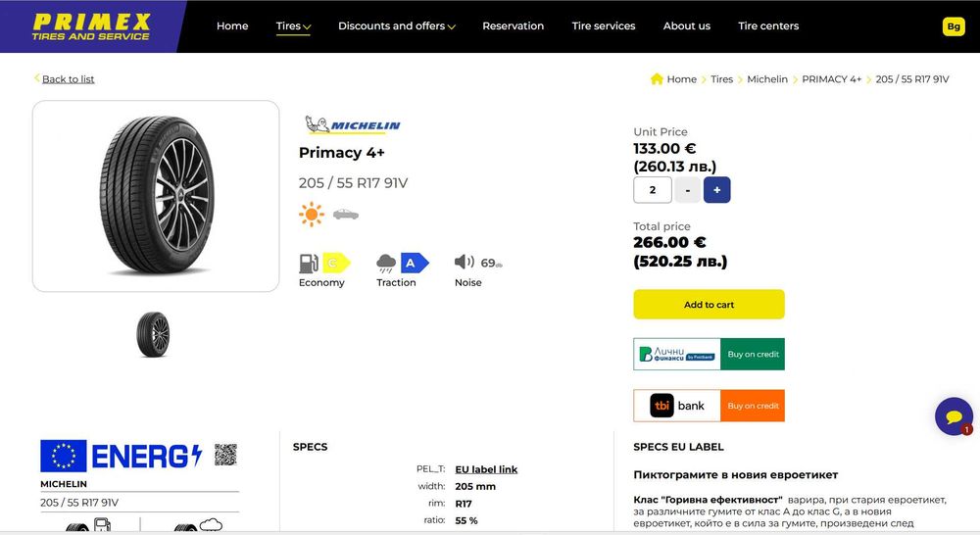Click the large tire product image
Viewport: 980px width, 535px height.
click(156, 196)
